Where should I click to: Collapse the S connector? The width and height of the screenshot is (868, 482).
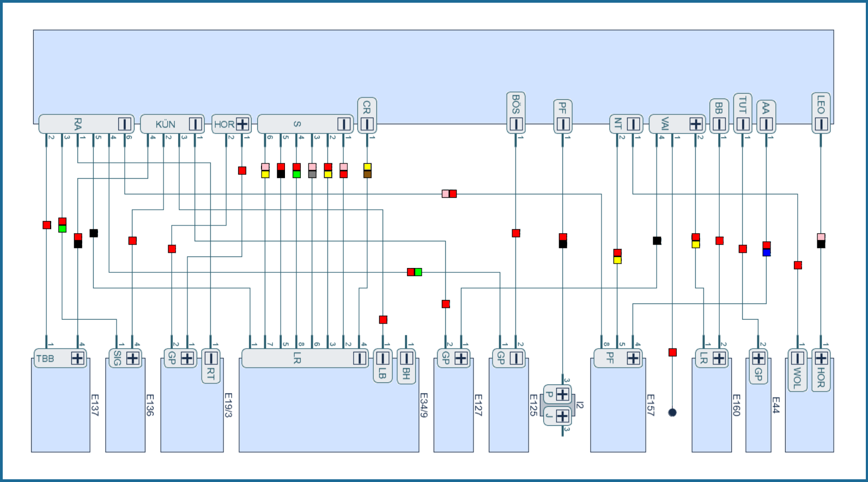pos(344,124)
